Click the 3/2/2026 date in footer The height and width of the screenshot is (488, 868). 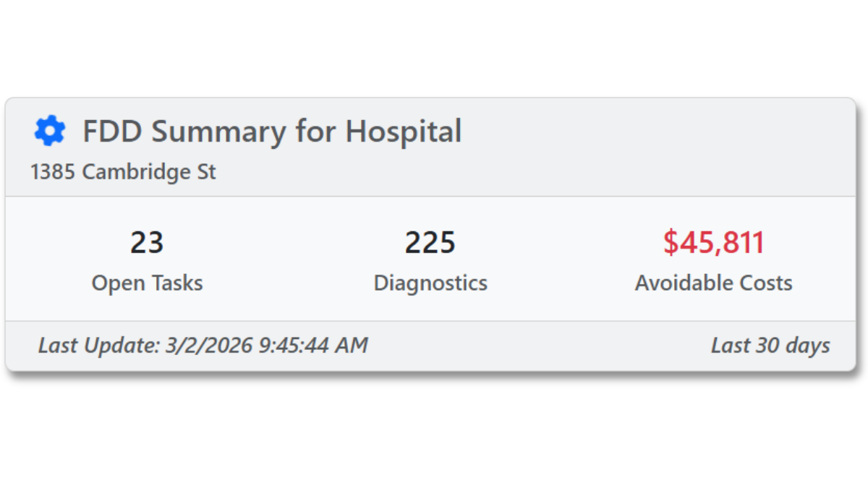point(209,346)
